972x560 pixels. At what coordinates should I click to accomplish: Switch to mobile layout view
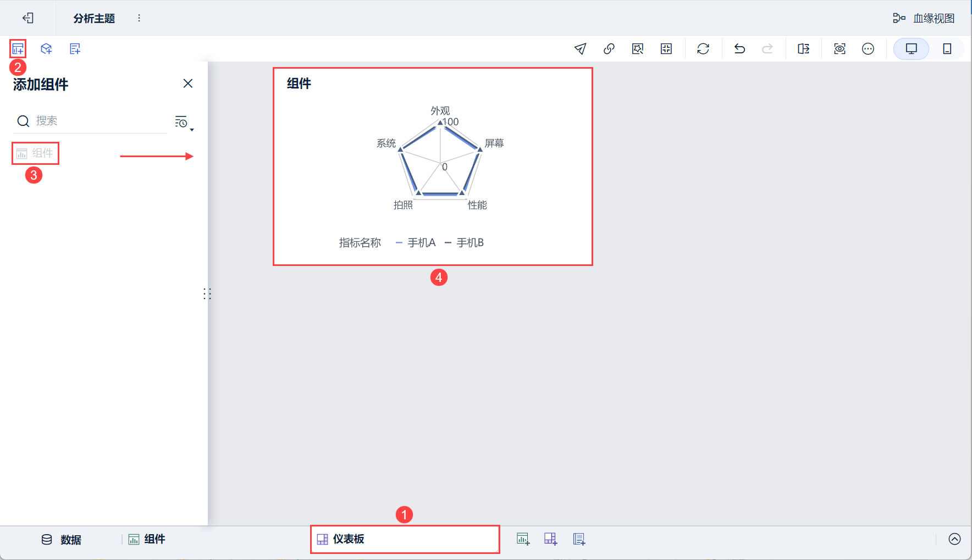point(947,49)
